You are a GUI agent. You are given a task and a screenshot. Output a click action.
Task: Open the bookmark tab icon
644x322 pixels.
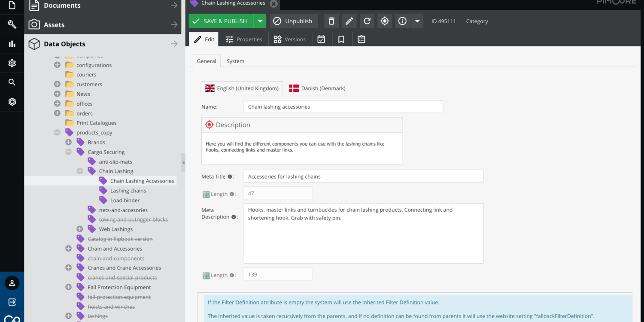[x=341, y=39]
